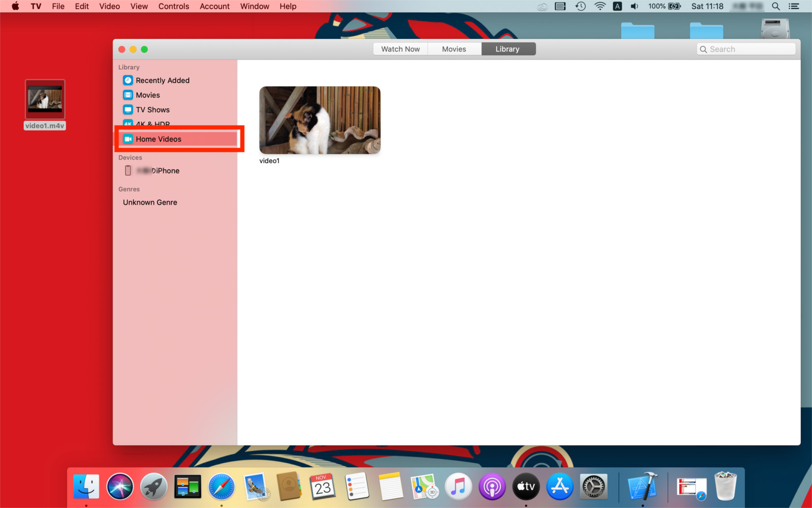Open the Music app from Dock
This screenshot has height=508, width=812.
pyautogui.click(x=458, y=487)
